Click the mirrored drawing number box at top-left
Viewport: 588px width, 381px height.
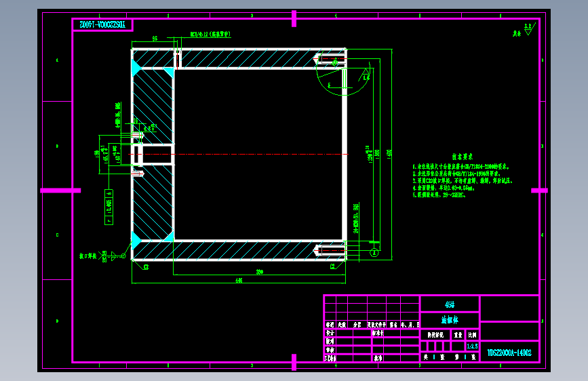(x=102, y=25)
